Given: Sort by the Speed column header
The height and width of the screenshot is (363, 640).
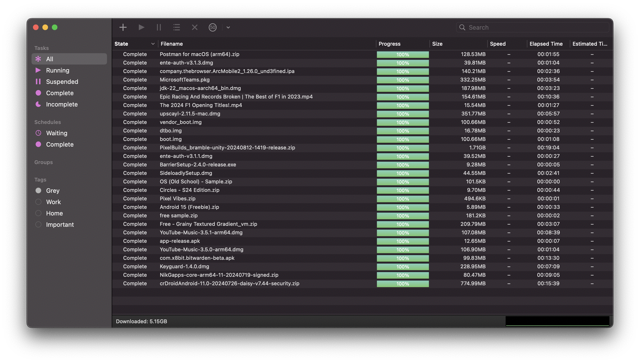Looking at the screenshot, I should 506,44.
